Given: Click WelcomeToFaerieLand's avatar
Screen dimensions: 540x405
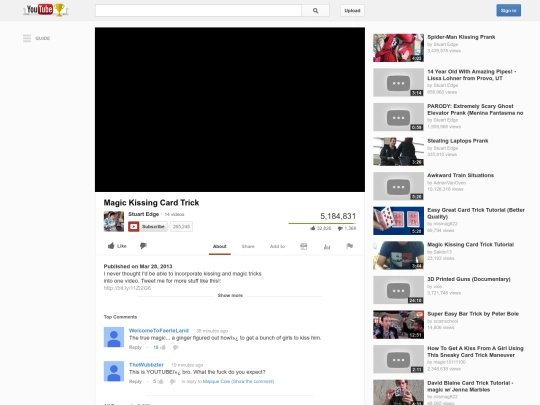Looking at the screenshot, I should (x=114, y=337).
